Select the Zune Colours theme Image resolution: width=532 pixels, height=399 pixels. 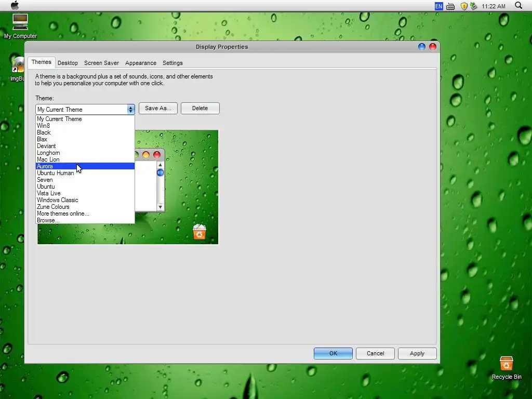tap(85, 207)
